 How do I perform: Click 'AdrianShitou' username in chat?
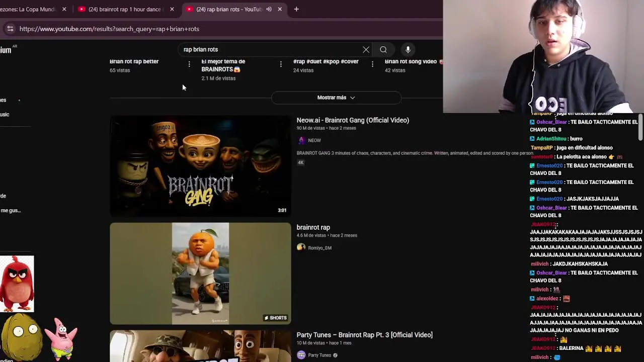coord(551,139)
